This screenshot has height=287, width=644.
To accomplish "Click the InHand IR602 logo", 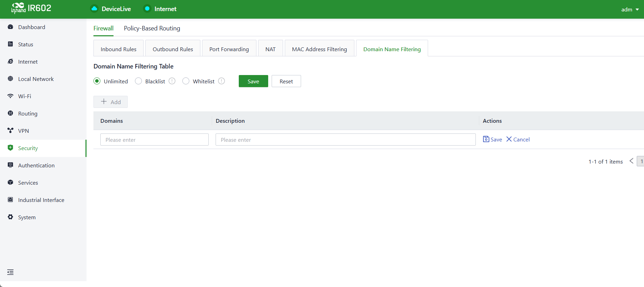I will click(x=31, y=8).
